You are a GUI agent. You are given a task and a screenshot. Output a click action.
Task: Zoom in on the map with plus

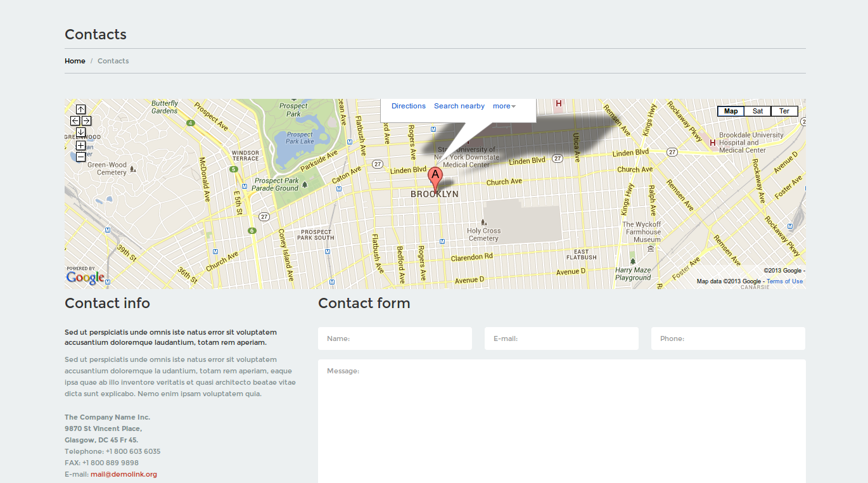click(x=80, y=145)
